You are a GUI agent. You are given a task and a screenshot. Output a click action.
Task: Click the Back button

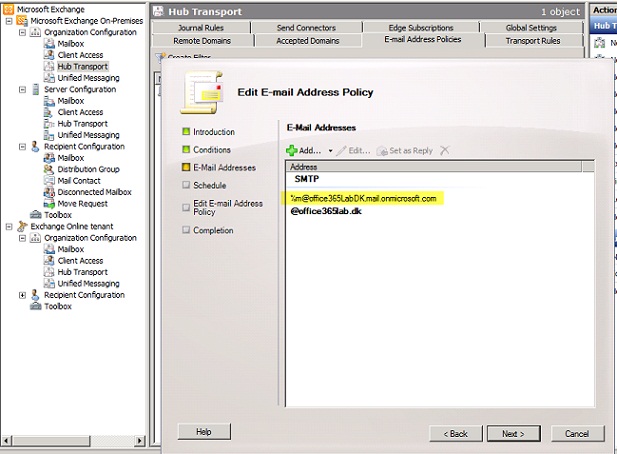click(456, 434)
